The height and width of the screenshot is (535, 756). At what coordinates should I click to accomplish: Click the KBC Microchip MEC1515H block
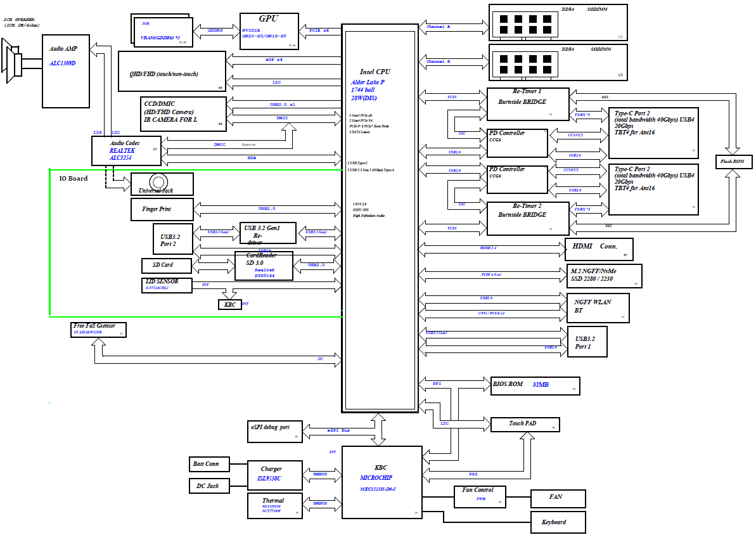381,482
